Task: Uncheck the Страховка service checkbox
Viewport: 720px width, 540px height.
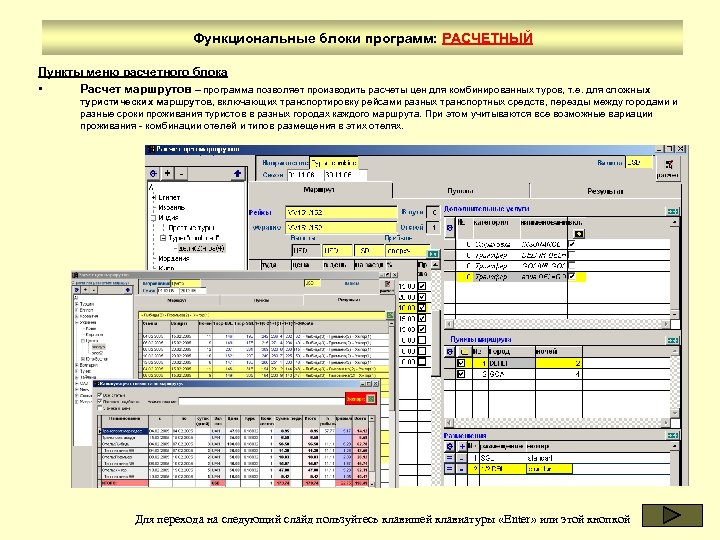Action: [572, 244]
